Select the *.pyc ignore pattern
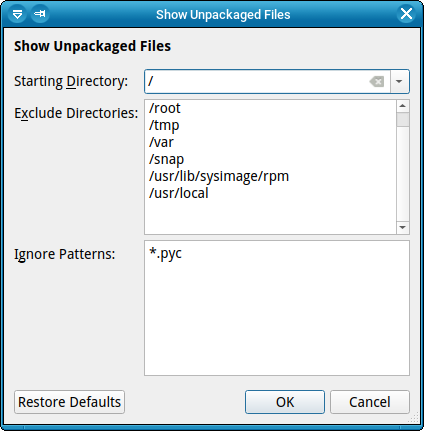 tap(165, 254)
